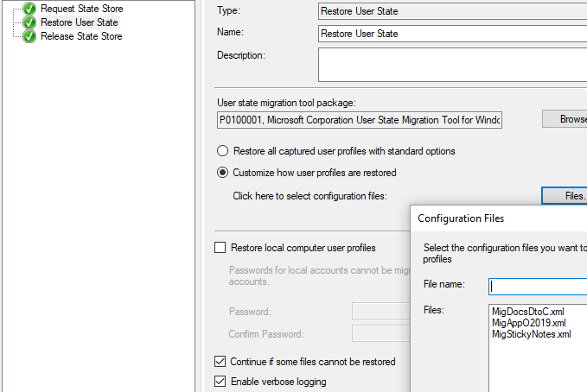
Task: Click the User state migration tool package field
Action: click(359, 119)
